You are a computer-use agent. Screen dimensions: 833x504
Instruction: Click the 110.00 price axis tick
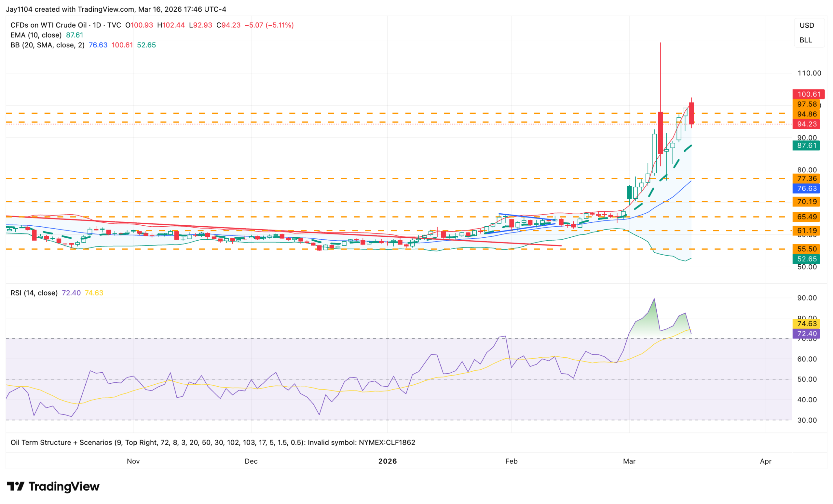coord(809,73)
